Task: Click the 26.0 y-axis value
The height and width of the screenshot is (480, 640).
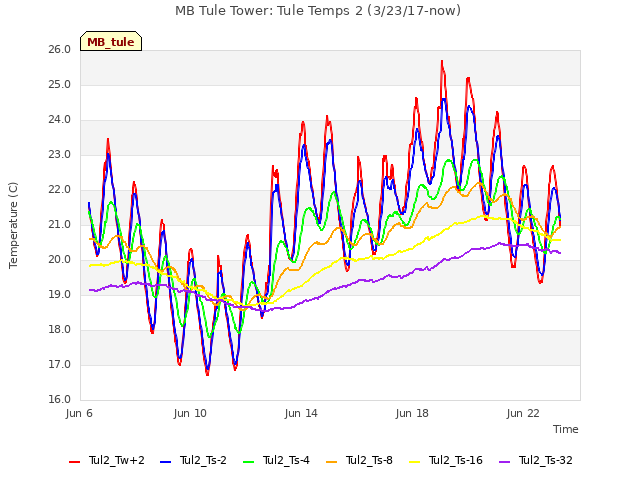Action: 60,49
